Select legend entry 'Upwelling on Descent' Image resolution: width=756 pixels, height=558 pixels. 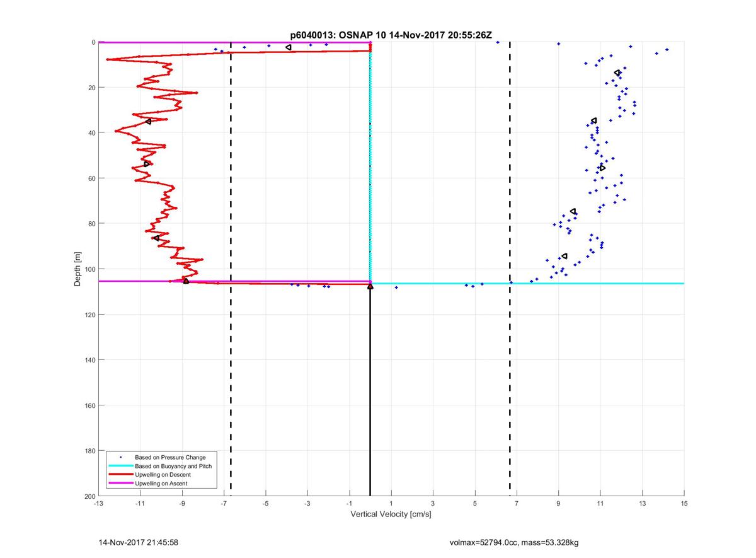click(163, 474)
